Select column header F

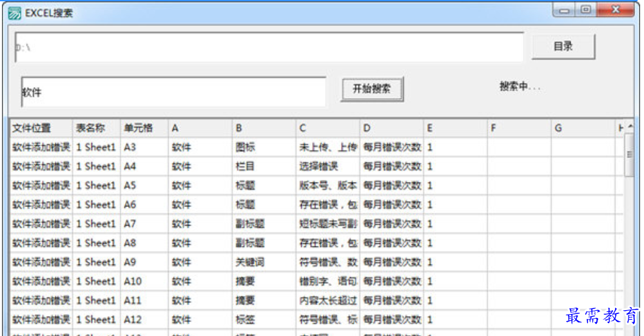point(520,128)
